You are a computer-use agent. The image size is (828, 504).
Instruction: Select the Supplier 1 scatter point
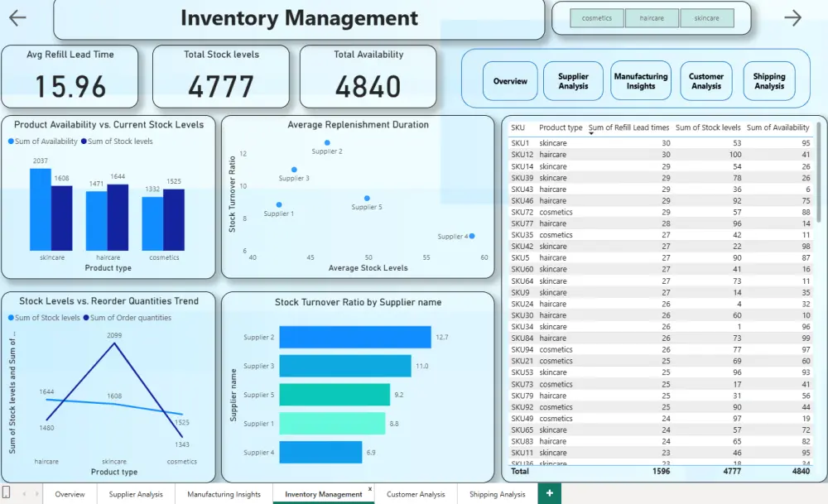tap(279, 204)
